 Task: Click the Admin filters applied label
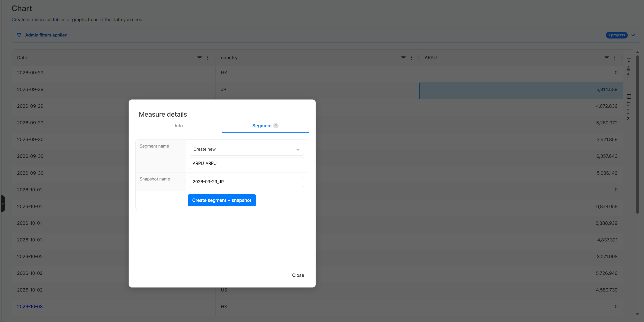tap(46, 35)
